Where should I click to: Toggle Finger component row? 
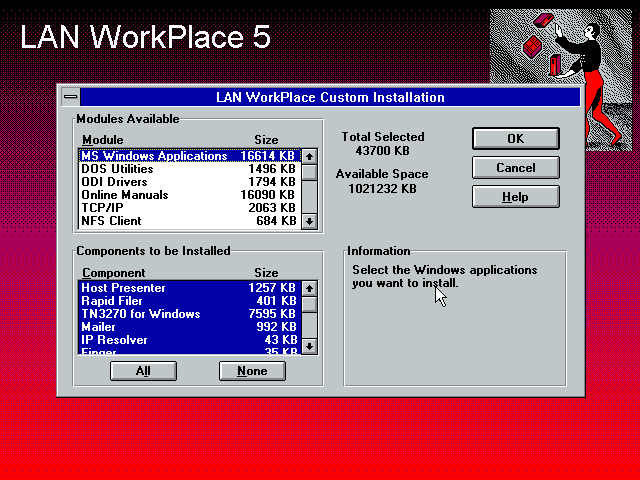tap(189, 350)
